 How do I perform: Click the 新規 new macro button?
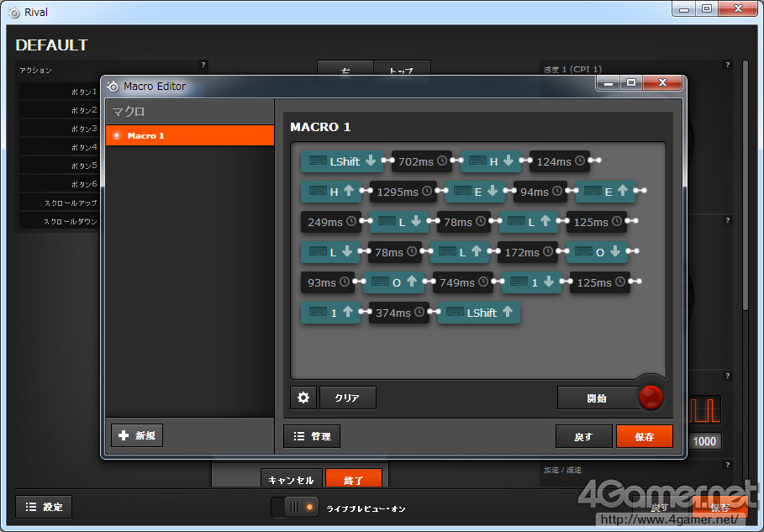(137, 435)
